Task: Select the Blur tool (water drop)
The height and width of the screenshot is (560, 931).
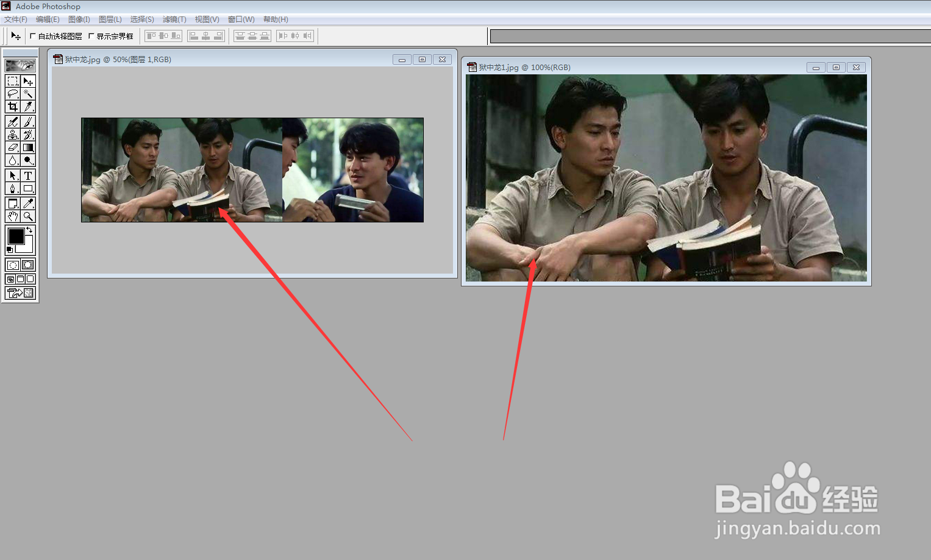Action: tap(12, 160)
